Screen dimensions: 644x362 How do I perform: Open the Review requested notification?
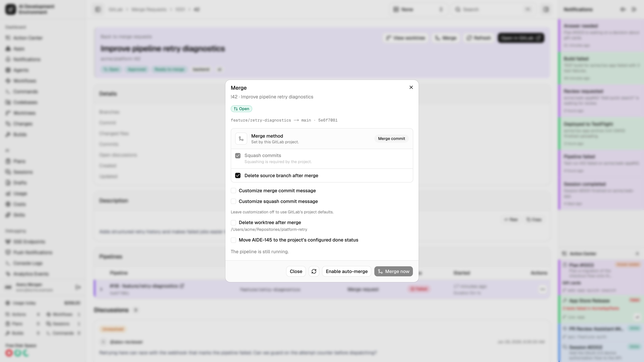pos(601,101)
